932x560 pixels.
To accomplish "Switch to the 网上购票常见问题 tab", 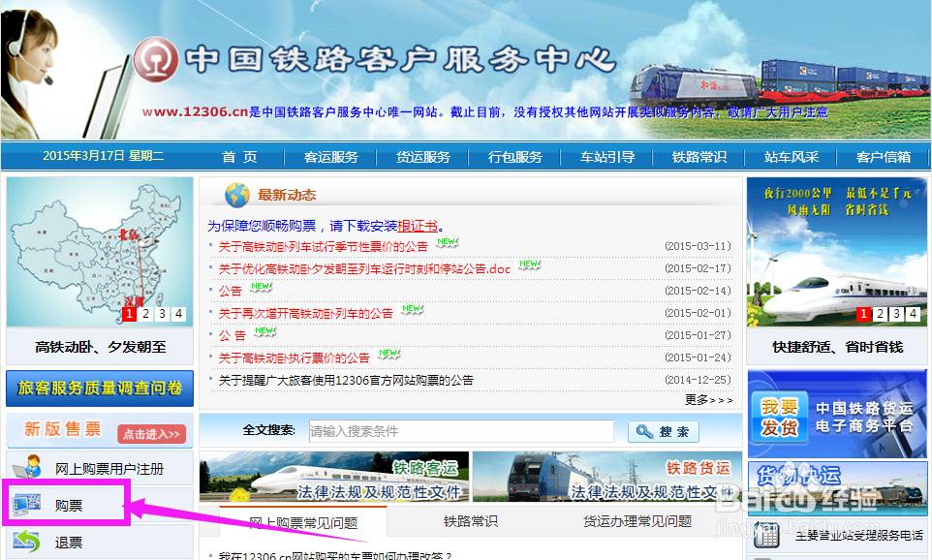I will click(303, 522).
